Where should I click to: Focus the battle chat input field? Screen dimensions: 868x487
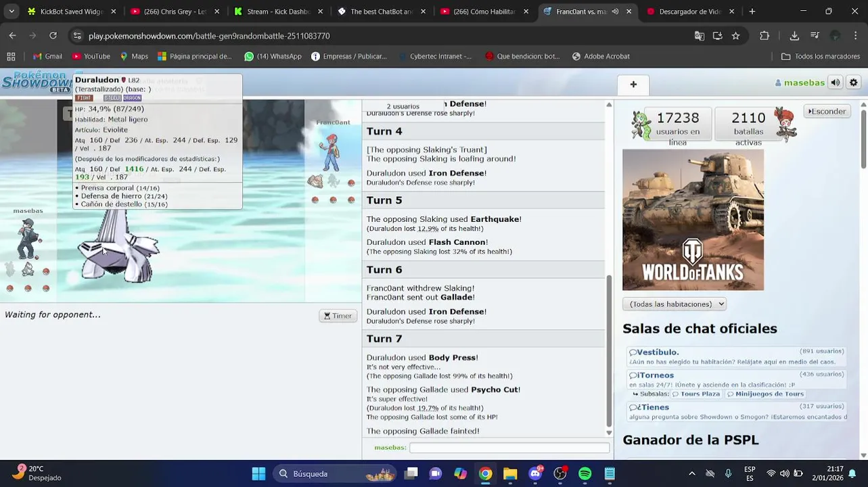pos(509,448)
